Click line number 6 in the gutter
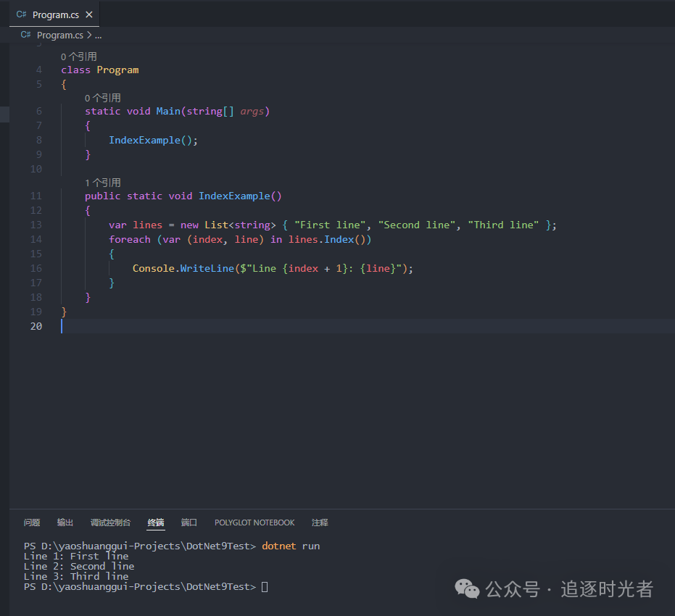The image size is (675, 616). pyautogui.click(x=39, y=112)
